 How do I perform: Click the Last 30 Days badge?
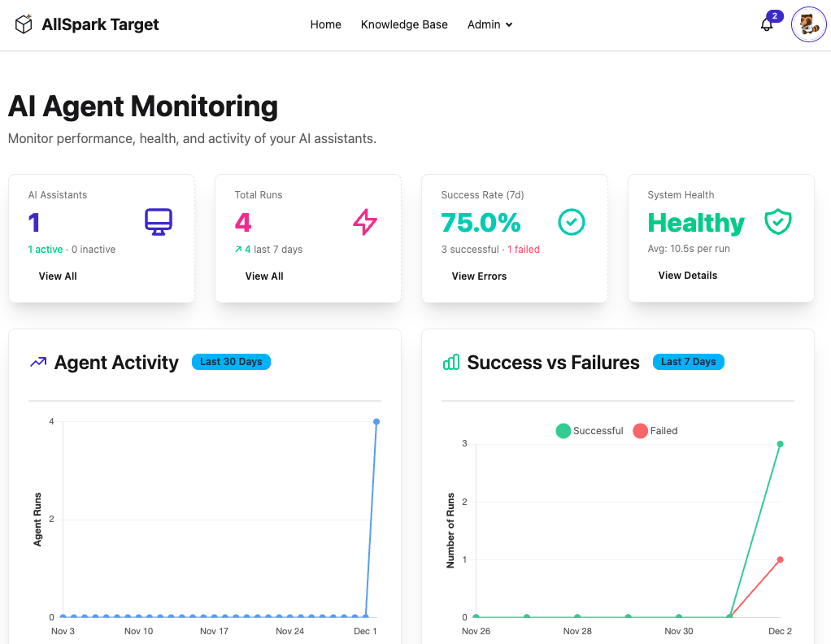(231, 361)
